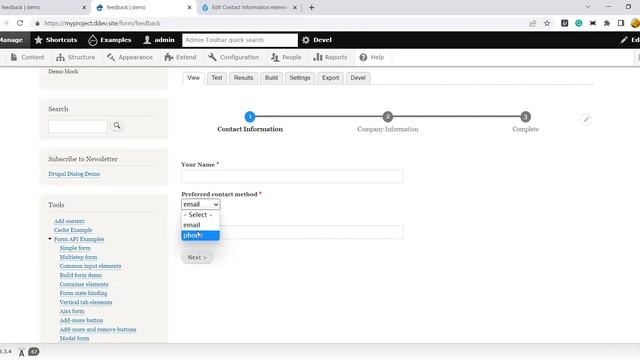640x360 pixels.
Task: Open Shortcuts in the admin toolbar
Action: [x=56, y=40]
